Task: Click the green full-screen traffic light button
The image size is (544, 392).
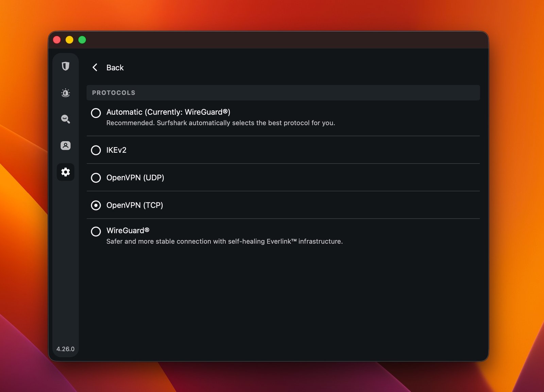Action: (x=82, y=40)
